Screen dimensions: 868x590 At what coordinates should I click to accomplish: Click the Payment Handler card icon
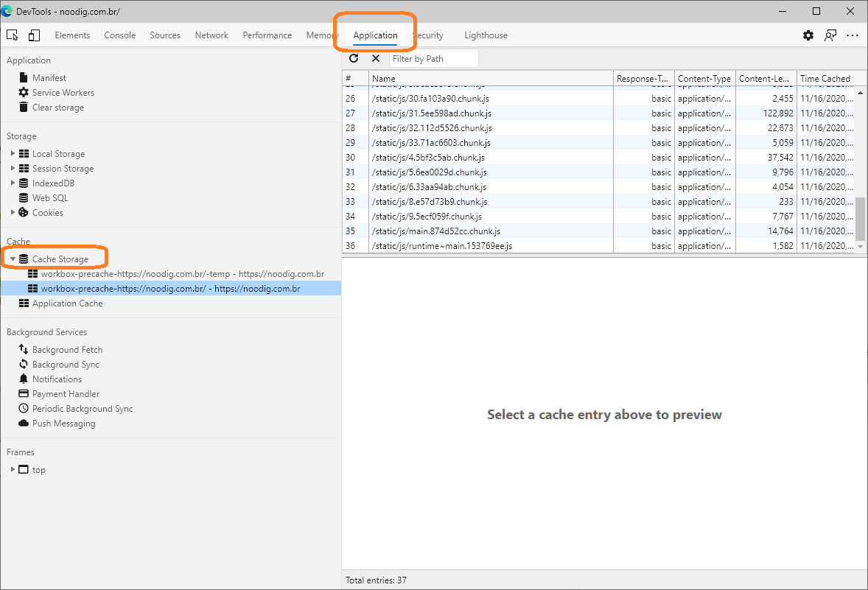pos(24,393)
